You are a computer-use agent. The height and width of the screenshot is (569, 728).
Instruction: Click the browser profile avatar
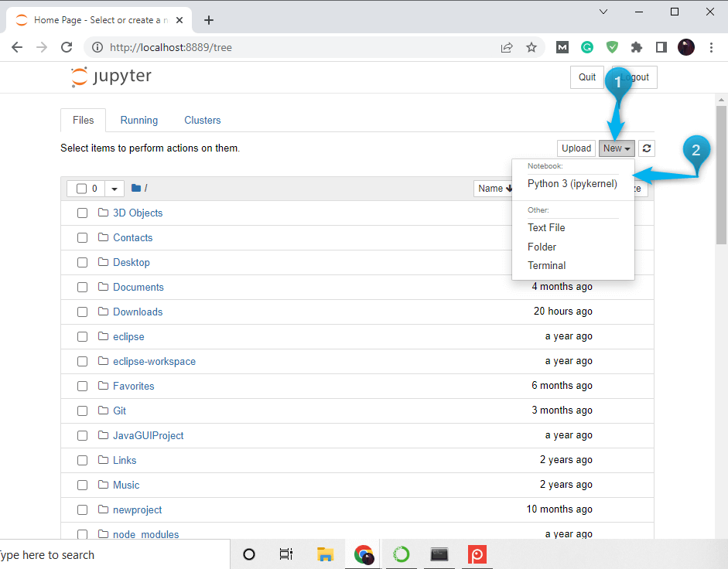click(x=686, y=47)
